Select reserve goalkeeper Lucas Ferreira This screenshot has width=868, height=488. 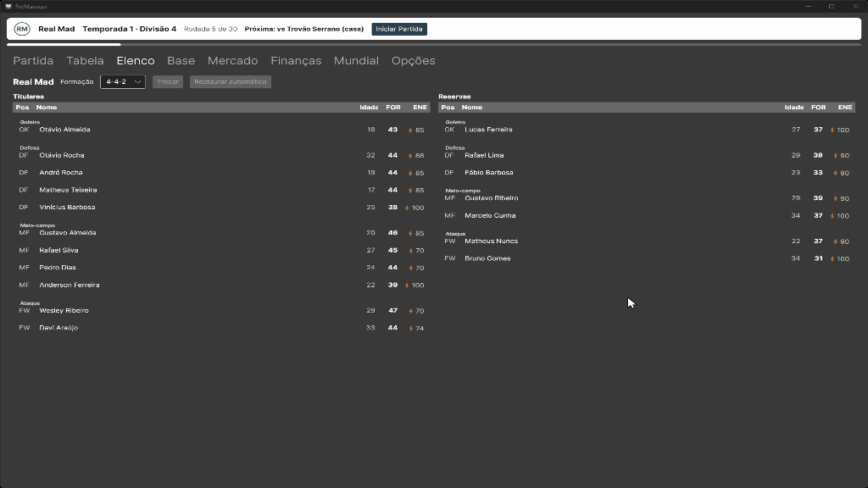[647, 130]
